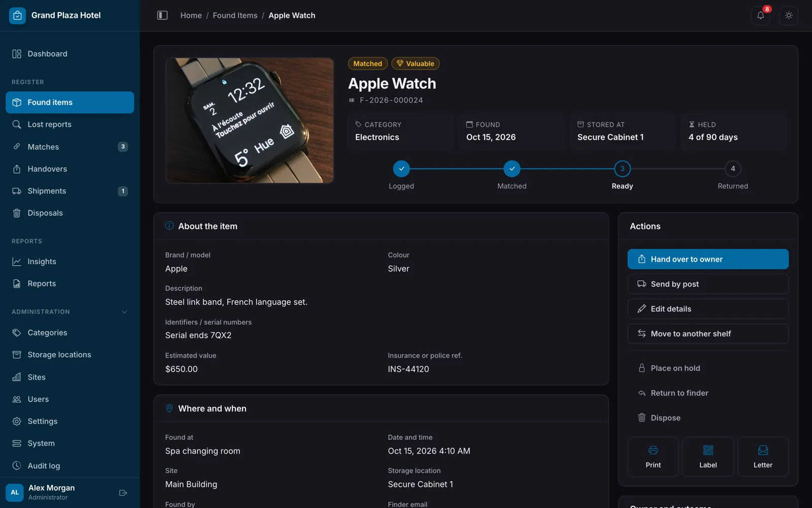Click Send by post button

click(708, 284)
